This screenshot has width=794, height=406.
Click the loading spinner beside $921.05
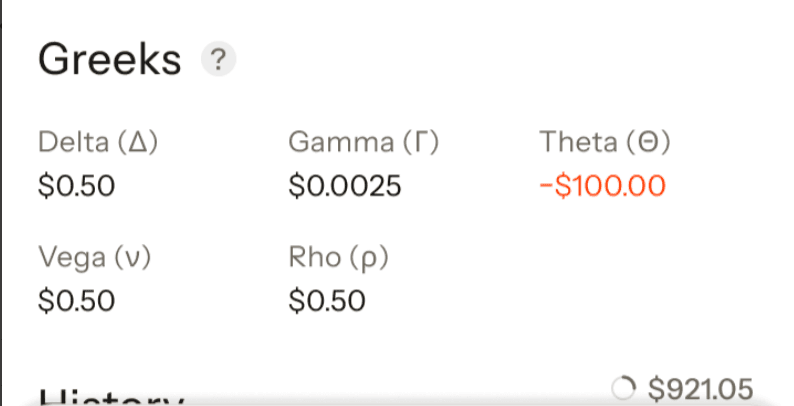pyautogui.click(x=623, y=388)
